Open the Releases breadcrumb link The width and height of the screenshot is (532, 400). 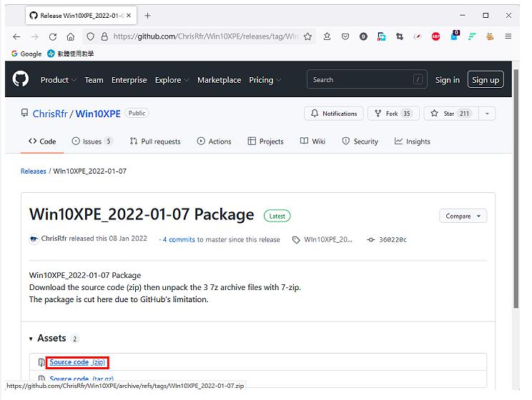click(34, 171)
